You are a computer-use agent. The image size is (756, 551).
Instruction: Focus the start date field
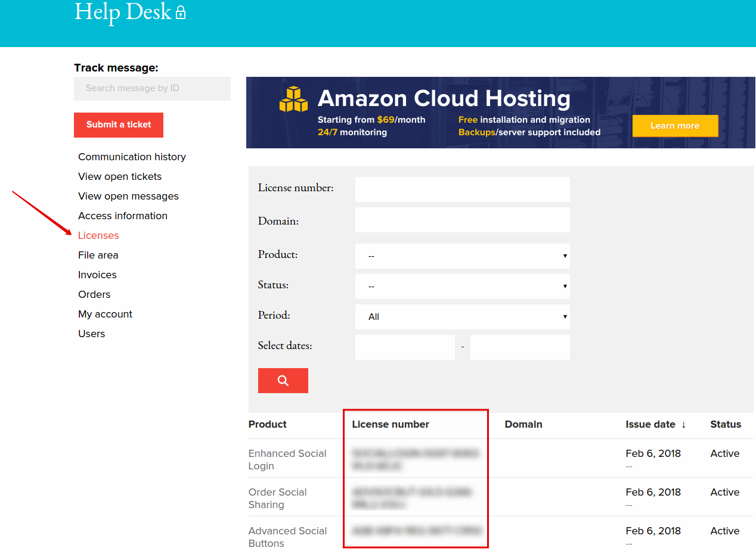pos(405,347)
